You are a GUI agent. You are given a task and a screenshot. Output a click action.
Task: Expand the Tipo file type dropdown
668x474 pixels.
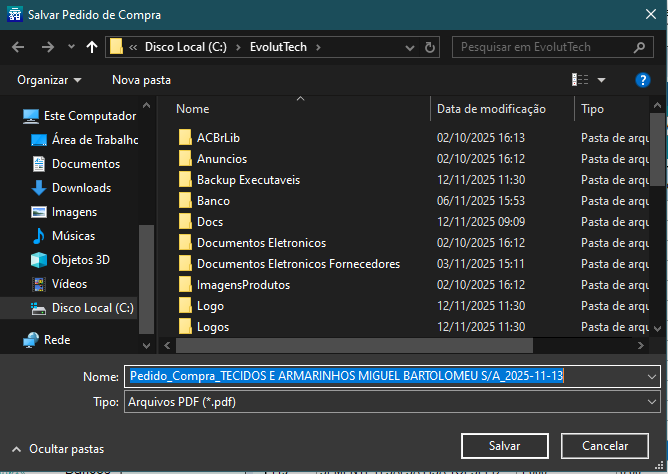[x=652, y=402]
